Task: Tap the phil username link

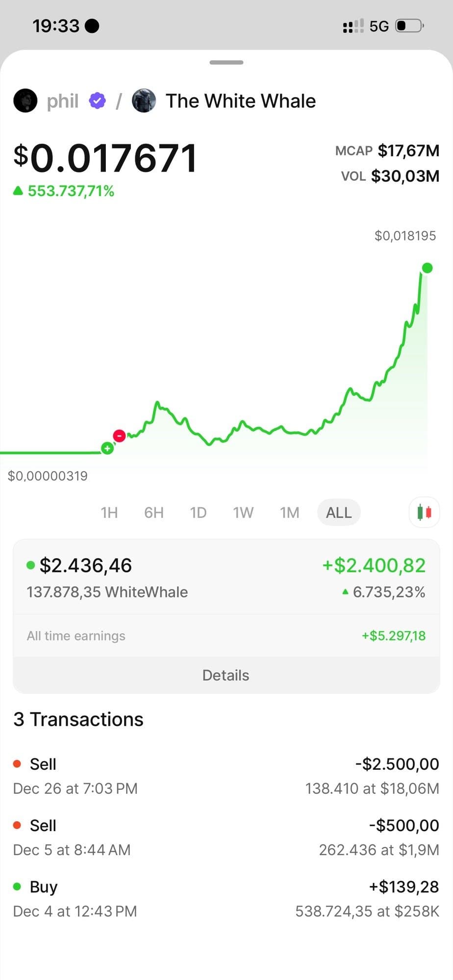Action: pos(63,101)
